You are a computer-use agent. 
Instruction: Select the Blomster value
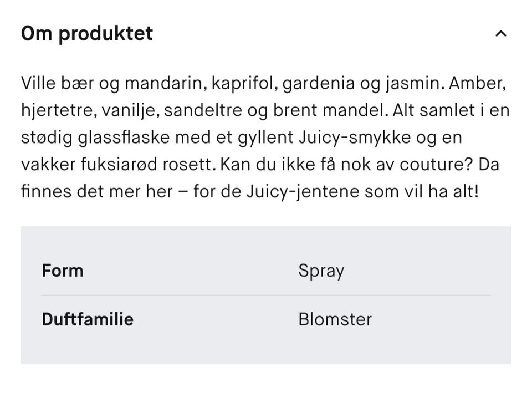pos(335,319)
